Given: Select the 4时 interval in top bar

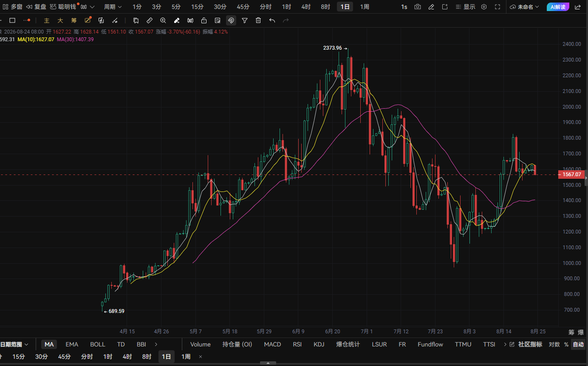Looking at the screenshot, I should coord(306,7).
